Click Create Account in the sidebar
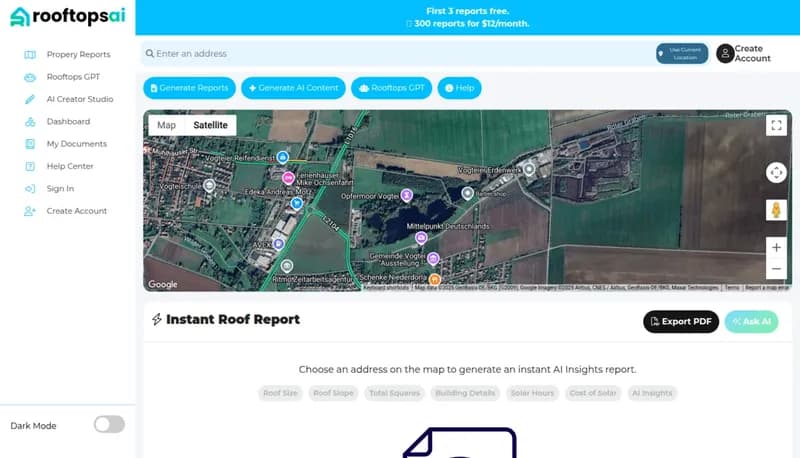800x458 pixels. pos(77,211)
